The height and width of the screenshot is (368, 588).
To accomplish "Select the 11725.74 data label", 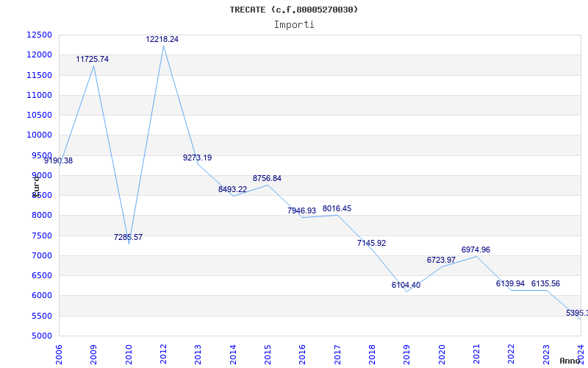I will tap(93, 59).
